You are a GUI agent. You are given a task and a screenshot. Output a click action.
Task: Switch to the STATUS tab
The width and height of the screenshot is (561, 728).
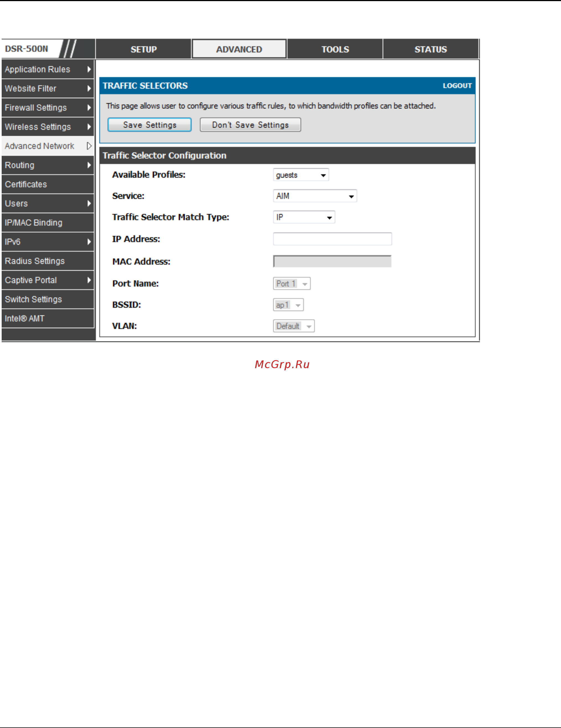431,49
